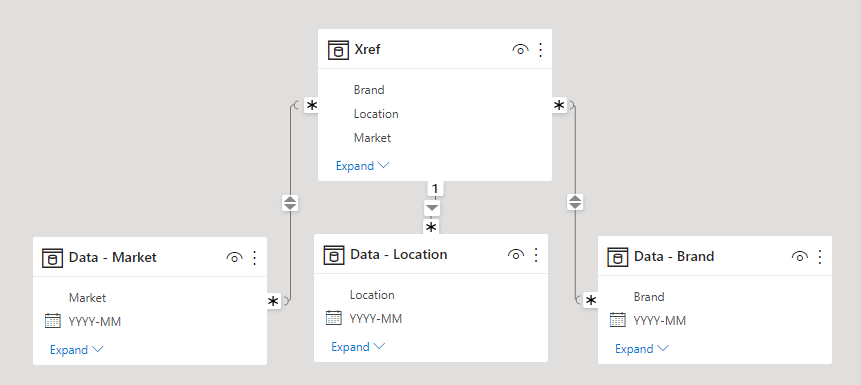Screen dimensions: 861x385
Task: Open more options for Data - Location table
Action: 536,255
